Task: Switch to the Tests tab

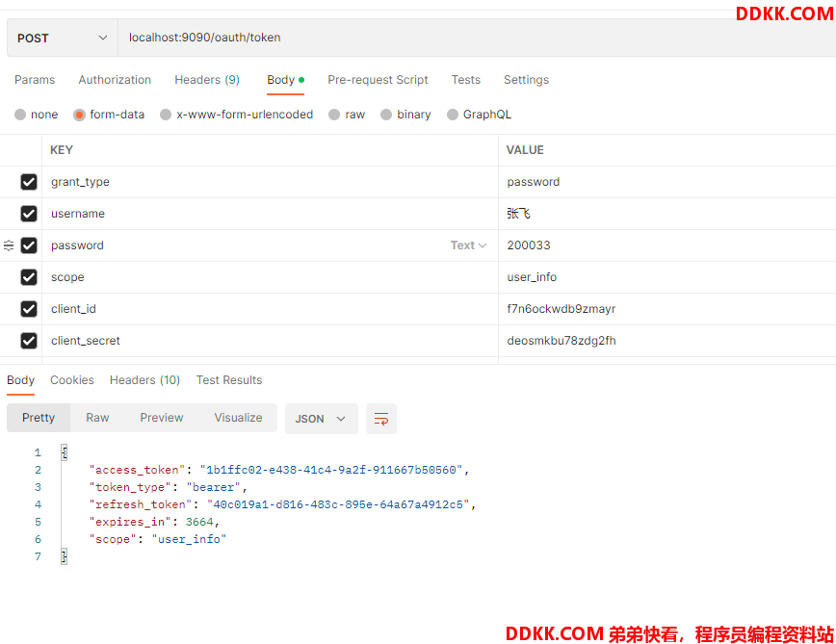Action: 465,80
